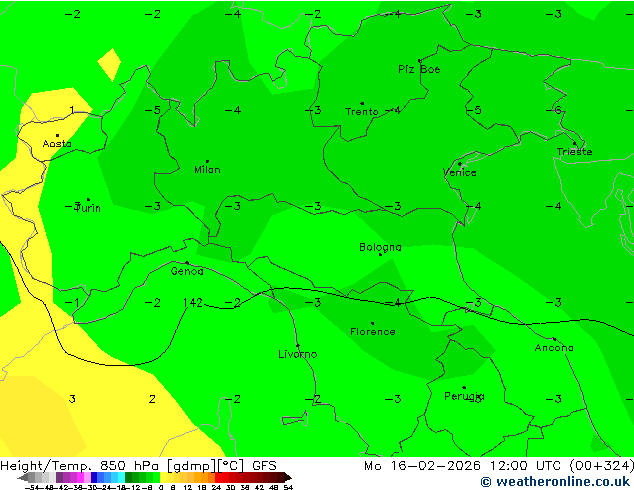The image size is (634, 490).
Task: Click the dark blue swatch at -30 in the legend
Action: tap(94, 477)
